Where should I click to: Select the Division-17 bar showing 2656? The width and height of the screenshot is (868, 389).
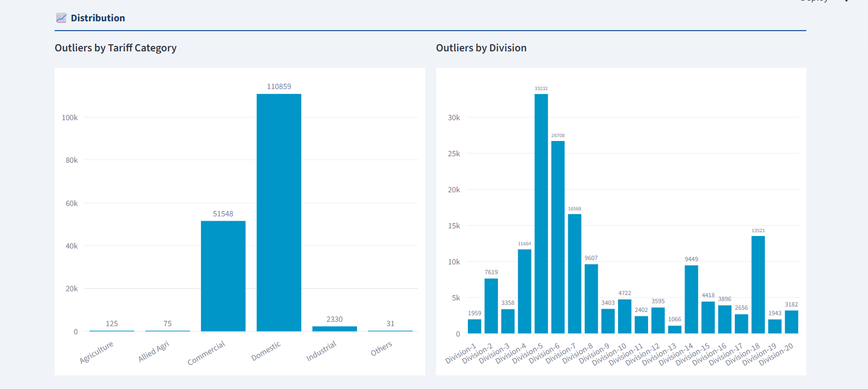741,323
